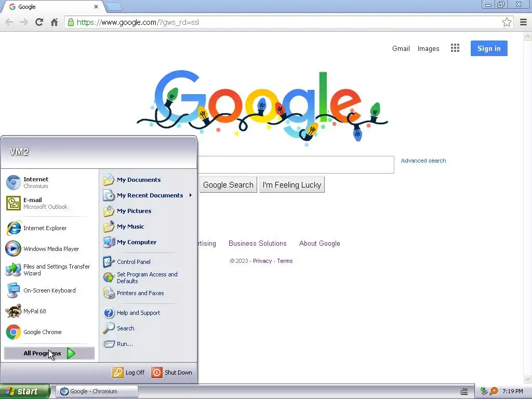532x399 pixels.
Task: Open the About Google link
Action: pyautogui.click(x=320, y=243)
